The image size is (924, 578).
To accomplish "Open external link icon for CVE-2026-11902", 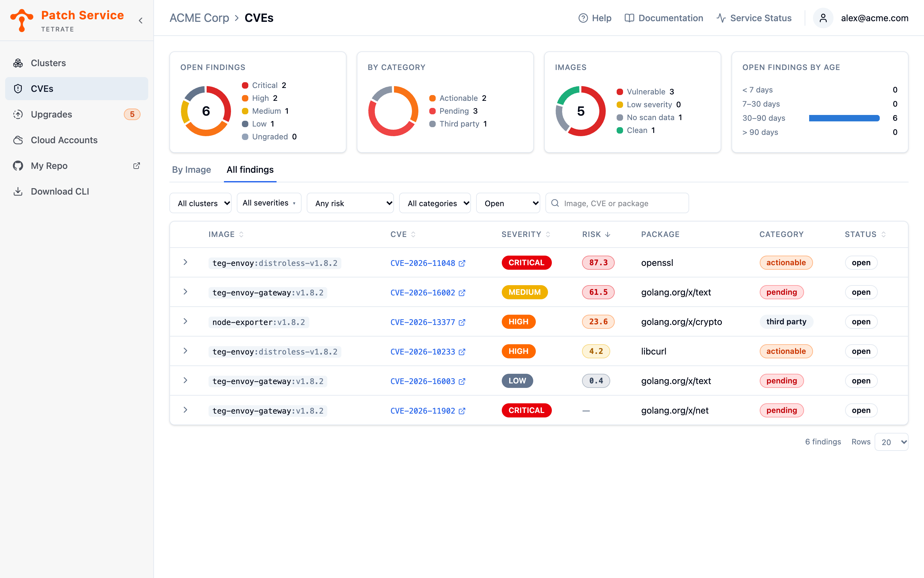I will (x=462, y=411).
